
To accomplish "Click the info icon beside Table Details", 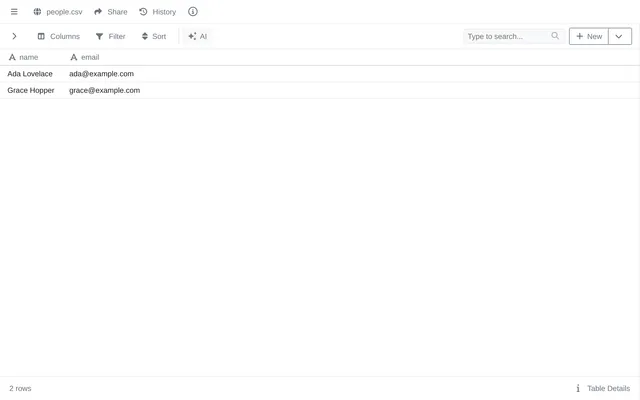I will pos(578,388).
